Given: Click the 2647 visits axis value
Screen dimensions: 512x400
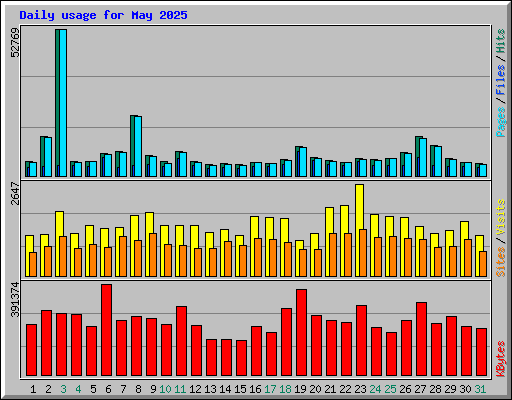Looking at the screenshot, I should pyautogui.click(x=15, y=193).
